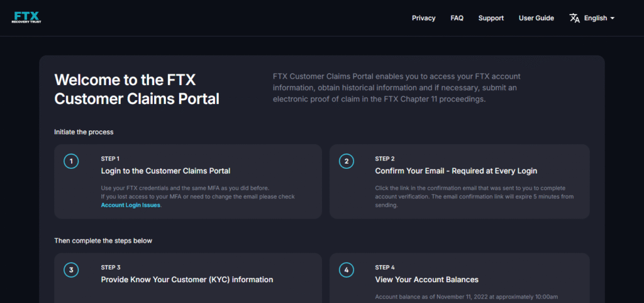The image size is (644, 303).
Task: Click the Welcome to the FTX portal title
Action: point(136,89)
